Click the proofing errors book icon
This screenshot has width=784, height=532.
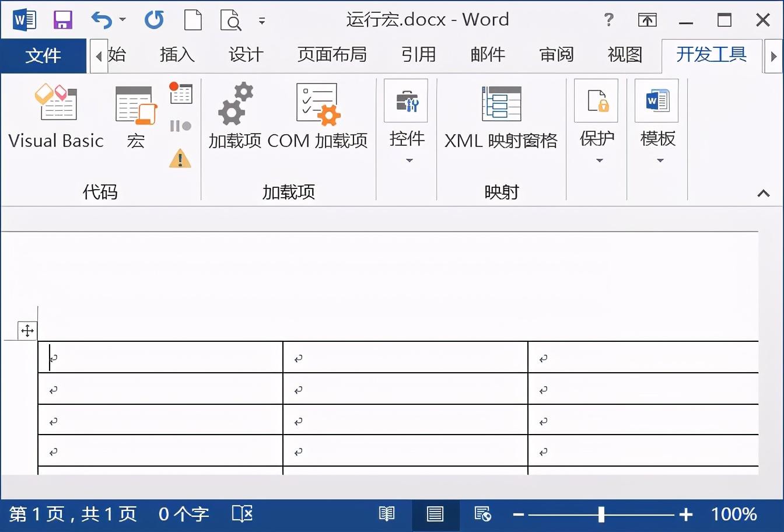(x=243, y=514)
